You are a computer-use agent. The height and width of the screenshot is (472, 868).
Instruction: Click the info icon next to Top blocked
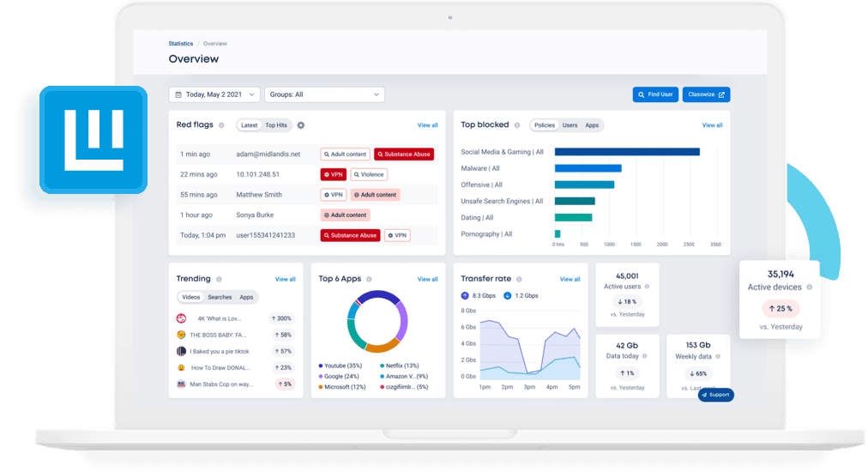click(517, 125)
